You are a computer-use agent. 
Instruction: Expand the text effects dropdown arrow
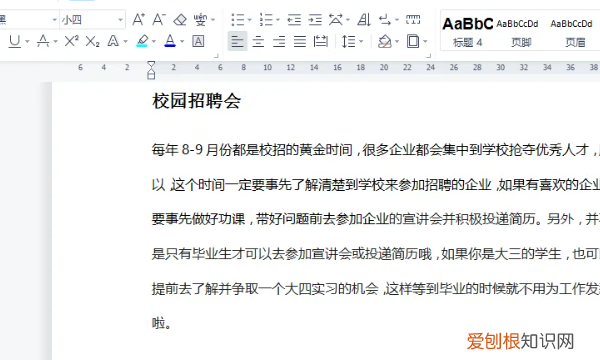125,41
